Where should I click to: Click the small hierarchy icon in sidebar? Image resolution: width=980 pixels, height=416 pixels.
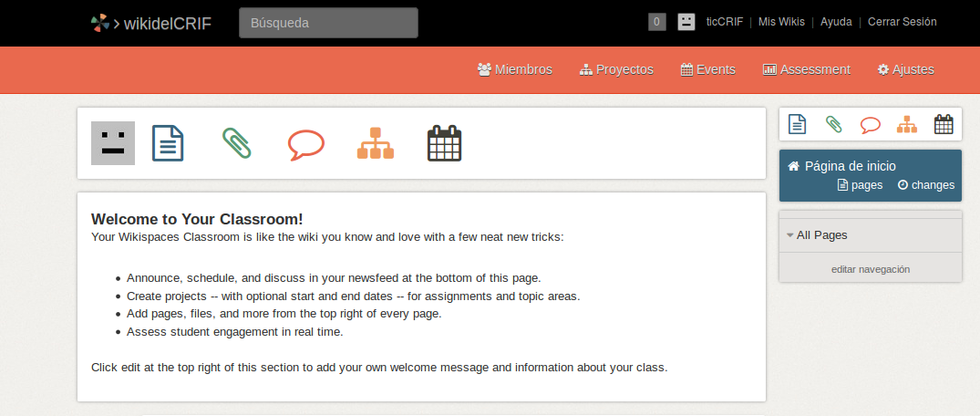point(906,124)
